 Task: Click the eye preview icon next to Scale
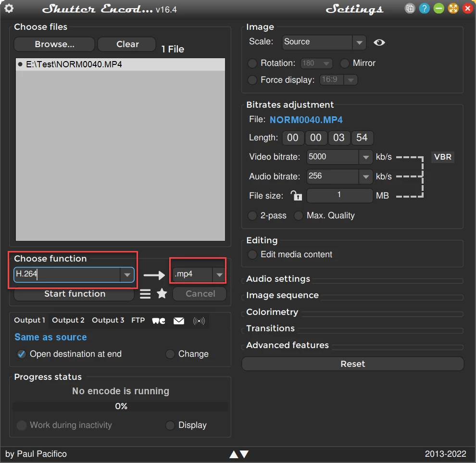tap(379, 42)
